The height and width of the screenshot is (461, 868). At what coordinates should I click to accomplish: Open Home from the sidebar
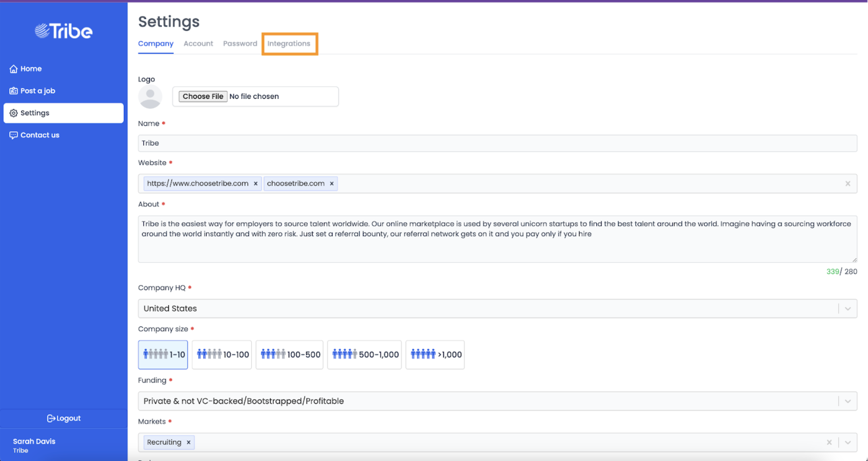[x=31, y=69]
